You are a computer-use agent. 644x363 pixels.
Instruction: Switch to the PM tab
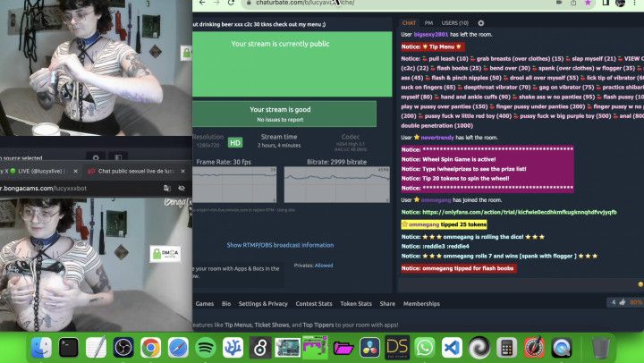pos(428,23)
